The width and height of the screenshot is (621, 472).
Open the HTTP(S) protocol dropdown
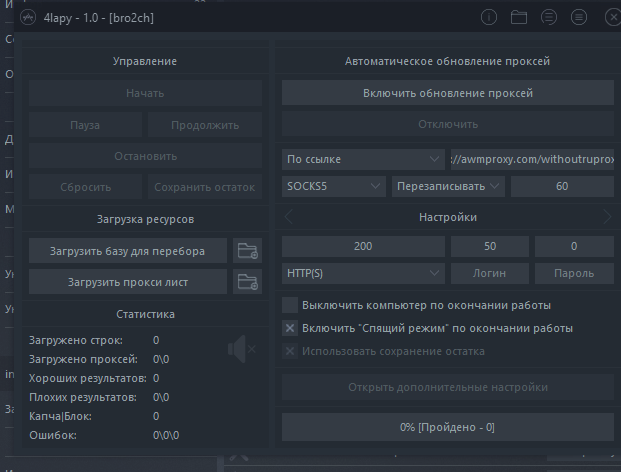pyautogui.click(x=363, y=273)
